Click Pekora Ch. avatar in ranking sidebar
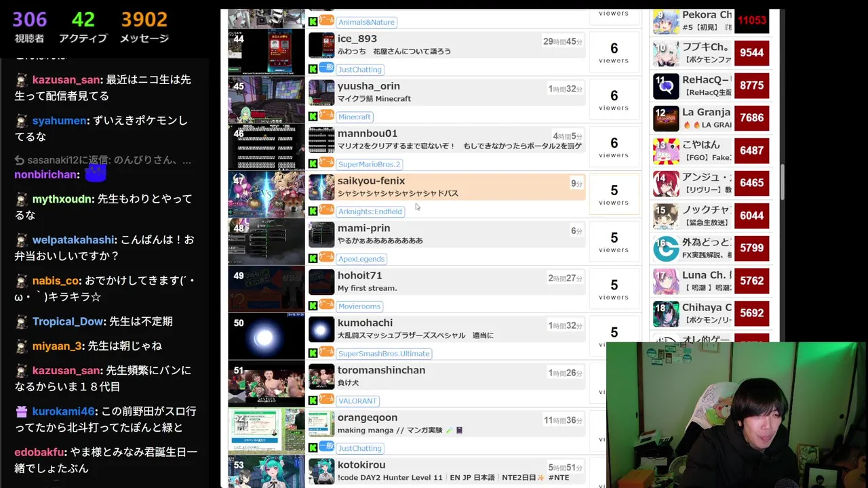868x488 pixels. coord(666,21)
